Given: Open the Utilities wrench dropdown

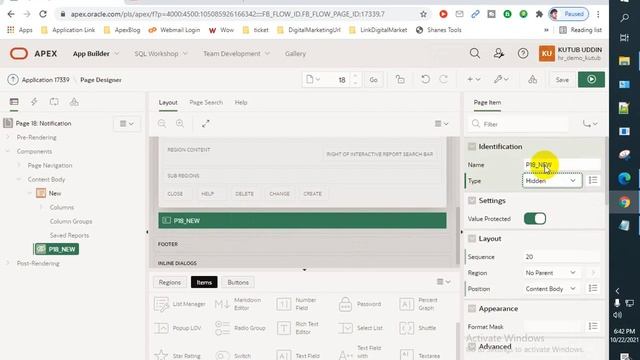Looking at the screenshot, I should (x=501, y=80).
